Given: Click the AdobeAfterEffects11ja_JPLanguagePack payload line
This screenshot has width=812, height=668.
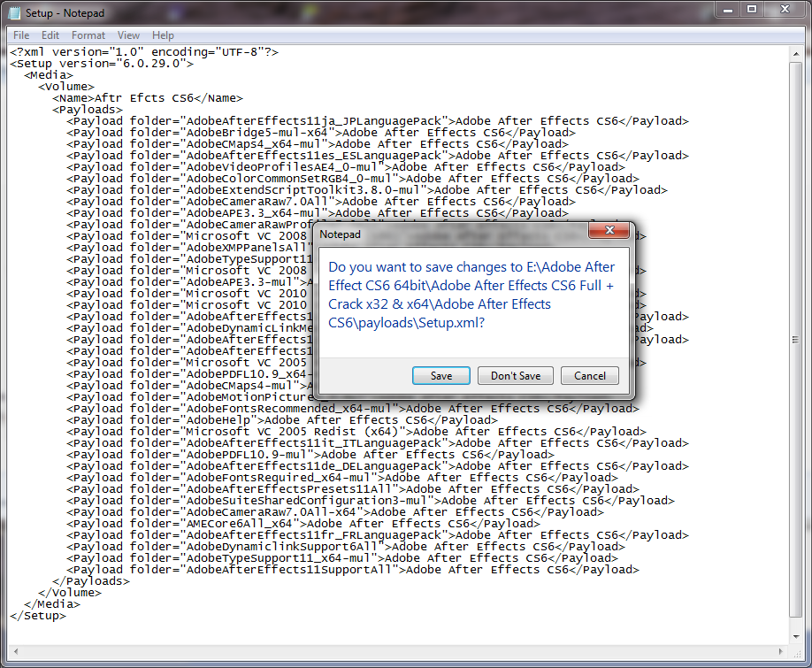Looking at the screenshot, I should [x=378, y=120].
